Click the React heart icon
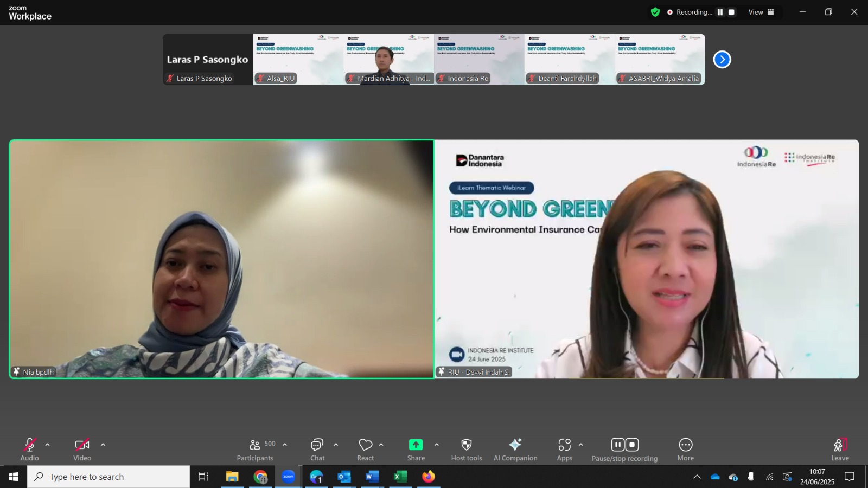The width and height of the screenshot is (868, 488). click(366, 450)
